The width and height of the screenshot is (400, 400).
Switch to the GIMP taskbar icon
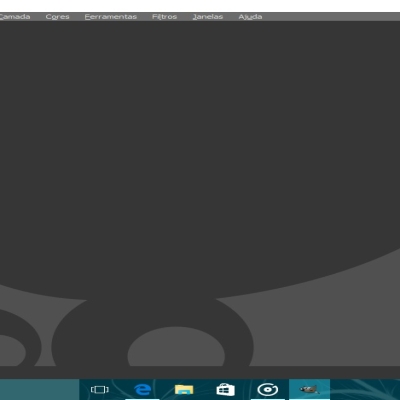[309, 389]
